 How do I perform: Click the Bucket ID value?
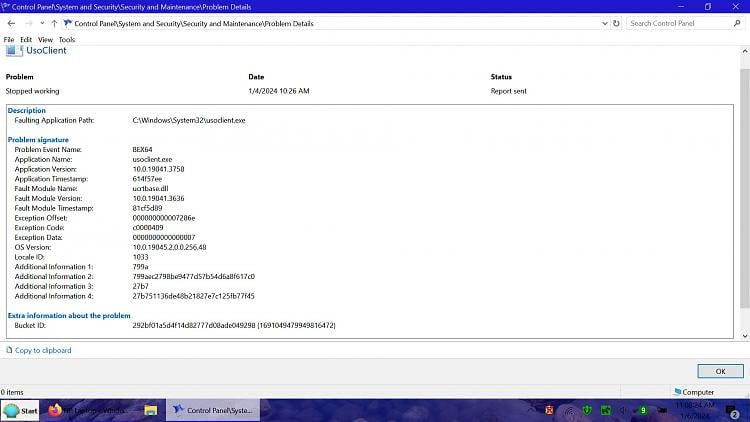[234, 325]
